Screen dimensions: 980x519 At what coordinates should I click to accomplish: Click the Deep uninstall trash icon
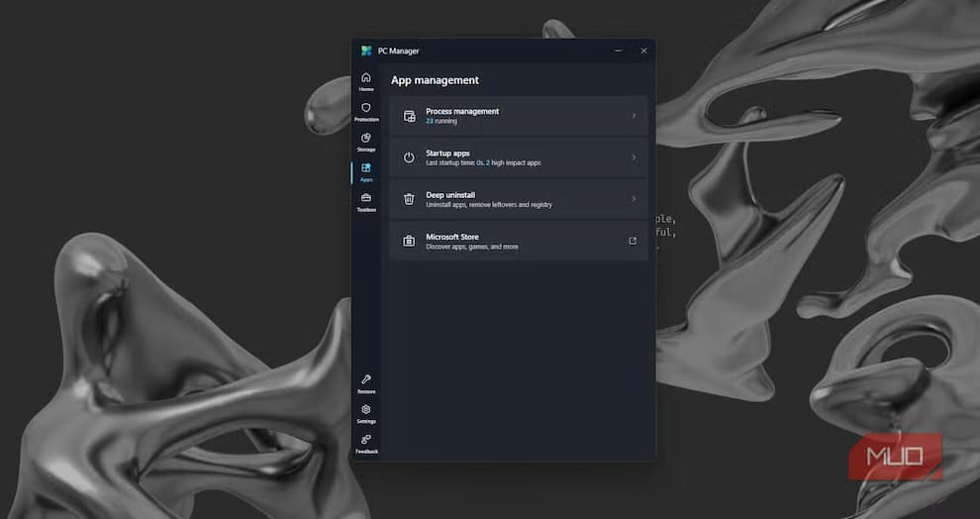point(409,199)
